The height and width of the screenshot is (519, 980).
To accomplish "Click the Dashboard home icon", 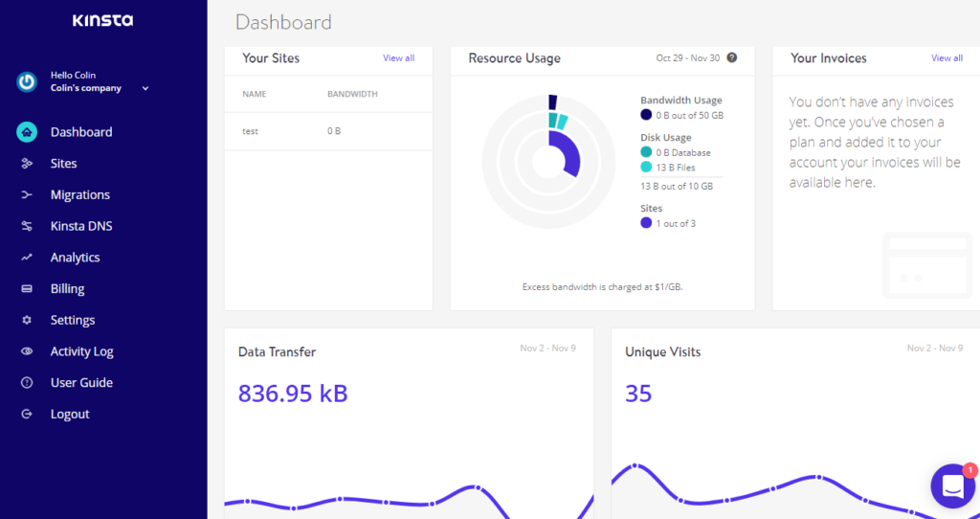I will coord(27,132).
